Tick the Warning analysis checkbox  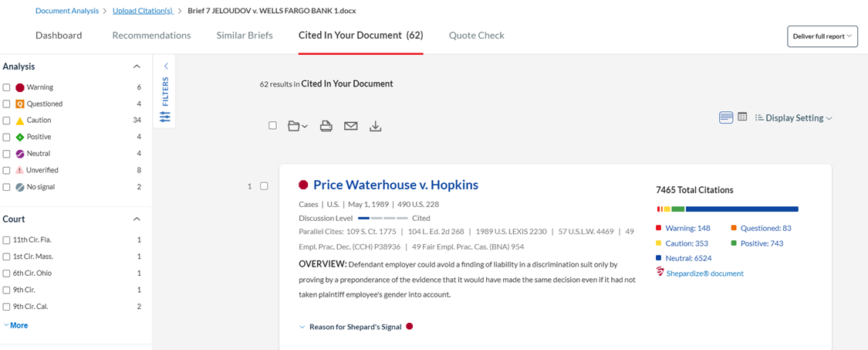click(x=6, y=87)
